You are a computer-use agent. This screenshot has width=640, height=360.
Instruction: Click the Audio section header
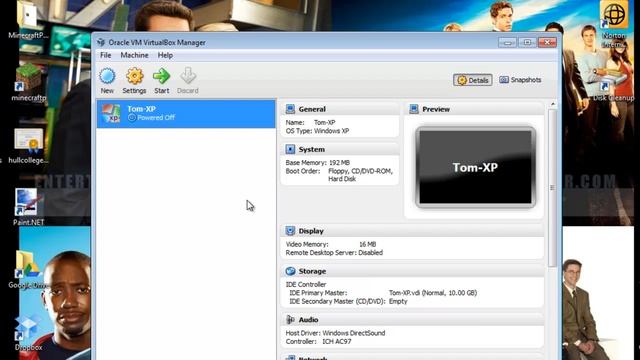412,320
